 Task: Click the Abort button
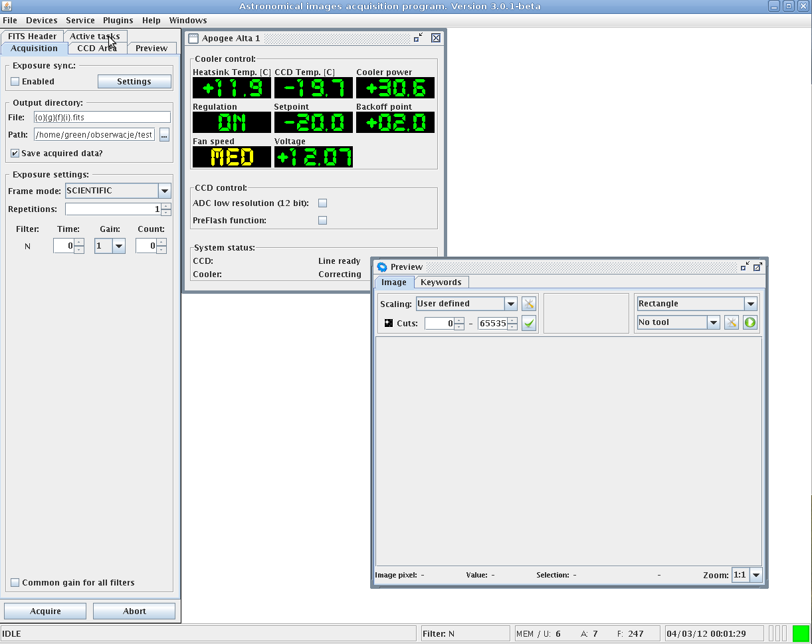click(134, 611)
